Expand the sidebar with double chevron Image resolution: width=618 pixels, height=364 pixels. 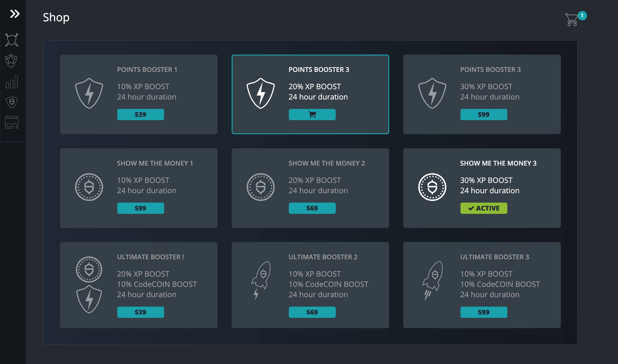pyautogui.click(x=15, y=14)
